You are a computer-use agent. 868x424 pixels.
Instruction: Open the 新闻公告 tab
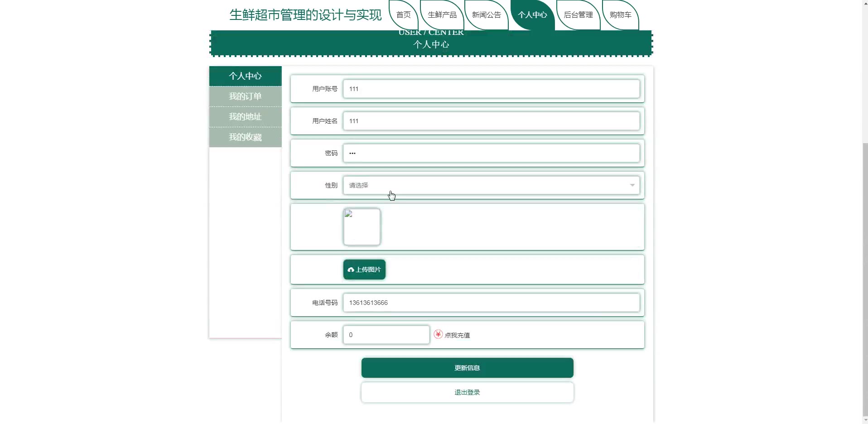click(487, 15)
